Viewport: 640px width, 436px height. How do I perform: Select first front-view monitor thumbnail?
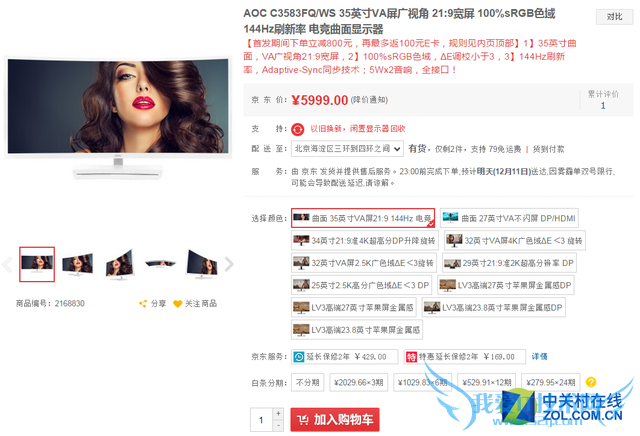click(37, 265)
